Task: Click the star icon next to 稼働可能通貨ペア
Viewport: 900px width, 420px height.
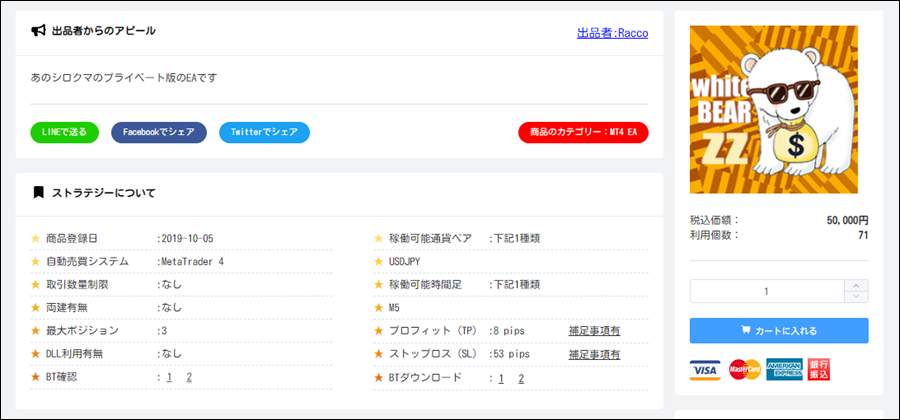Action: click(x=378, y=239)
